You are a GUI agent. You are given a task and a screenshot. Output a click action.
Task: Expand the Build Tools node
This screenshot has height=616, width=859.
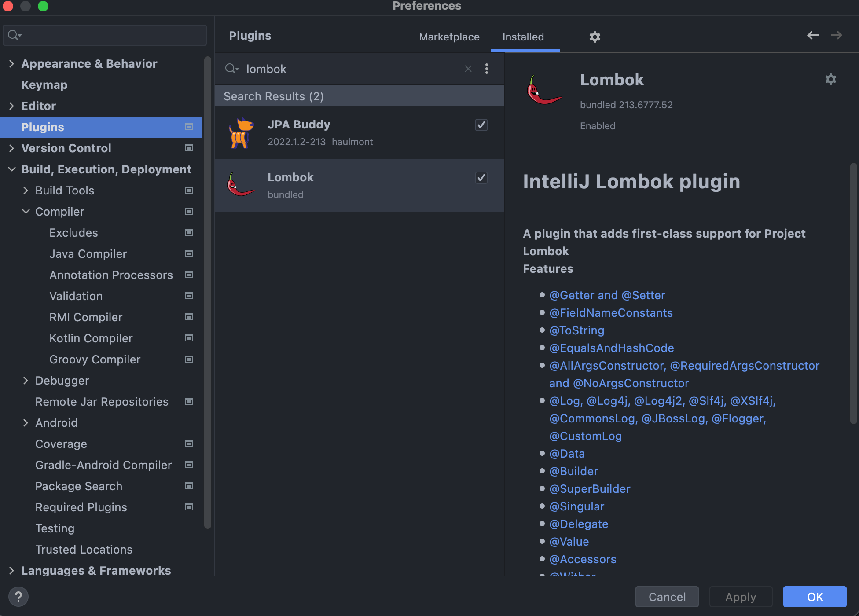pos(26,191)
